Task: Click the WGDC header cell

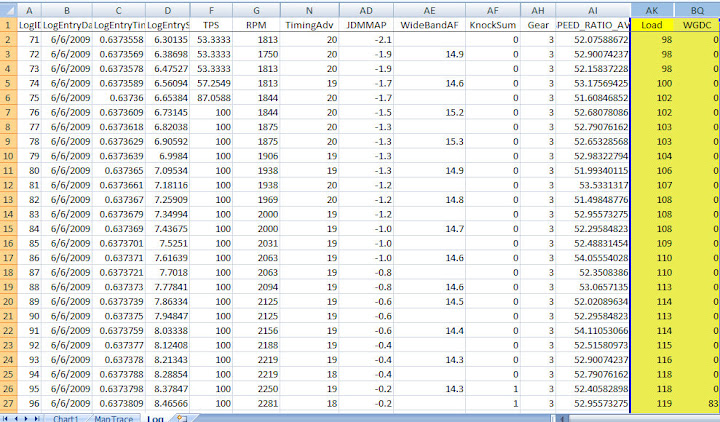Action: (697, 25)
